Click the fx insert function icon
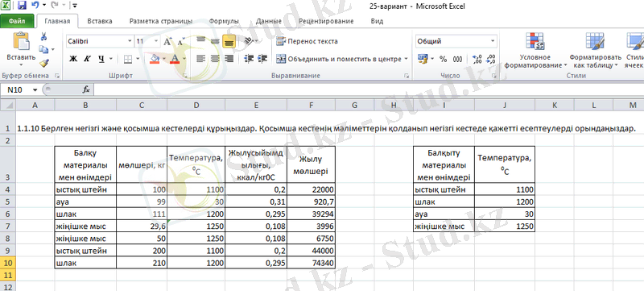 click(x=86, y=89)
